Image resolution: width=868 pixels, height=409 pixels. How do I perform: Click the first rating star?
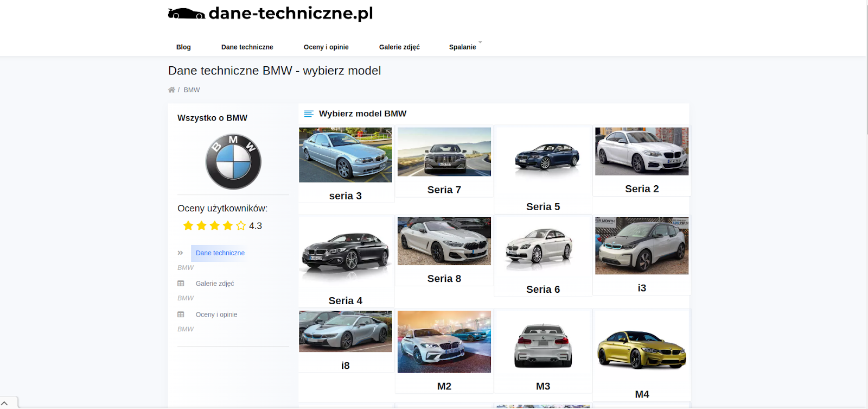[188, 225]
